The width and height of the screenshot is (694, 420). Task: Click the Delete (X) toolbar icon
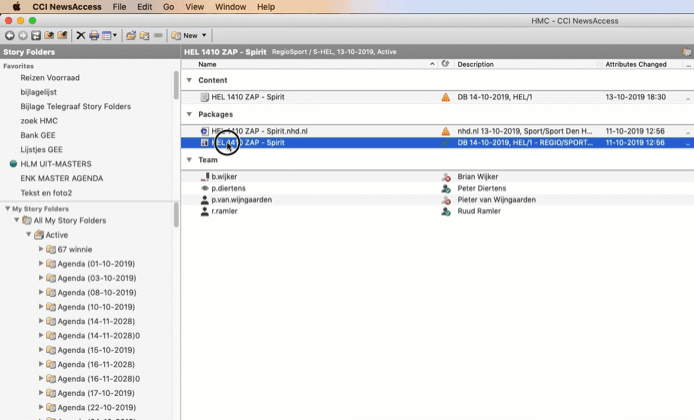(x=81, y=36)
